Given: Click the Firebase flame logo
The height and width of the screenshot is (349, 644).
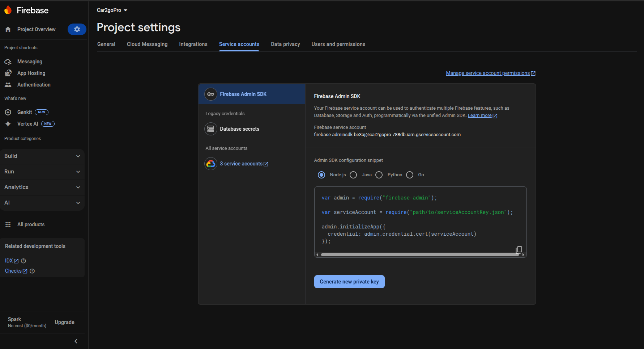Looking at the screenshot, I should (x=8, y=10).
